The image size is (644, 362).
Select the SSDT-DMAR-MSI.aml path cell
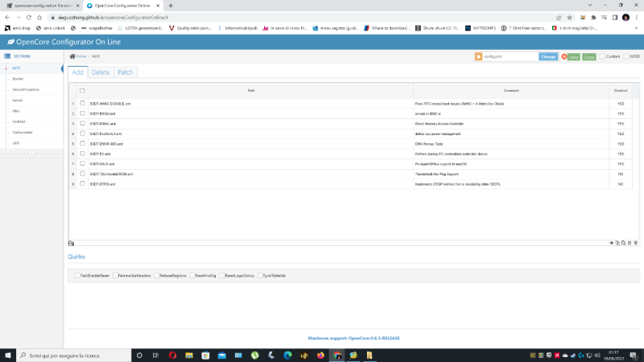tap(250, 144)
